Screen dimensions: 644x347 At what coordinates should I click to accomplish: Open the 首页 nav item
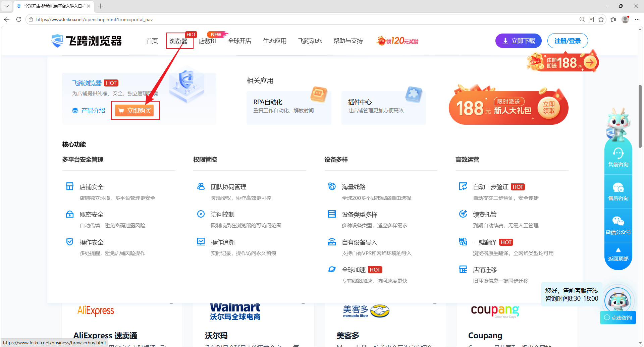pos(152,41)
